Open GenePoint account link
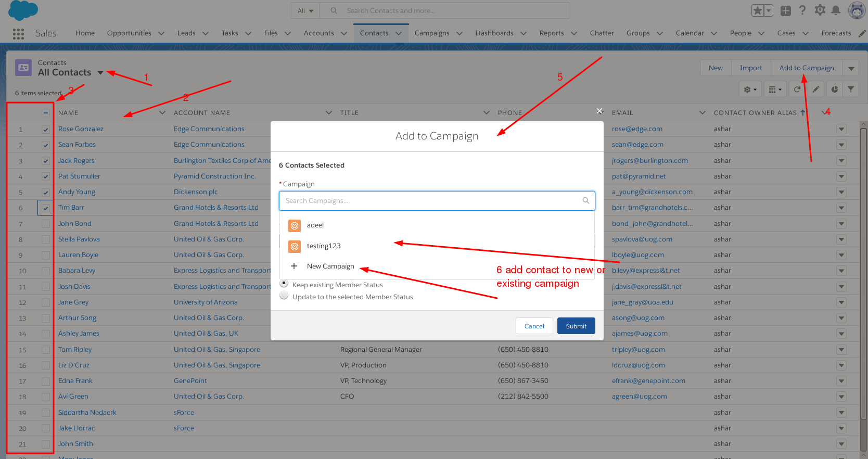The width and height of the screenshot is (868, 459). pyautogui.click(x=190, y=381)
